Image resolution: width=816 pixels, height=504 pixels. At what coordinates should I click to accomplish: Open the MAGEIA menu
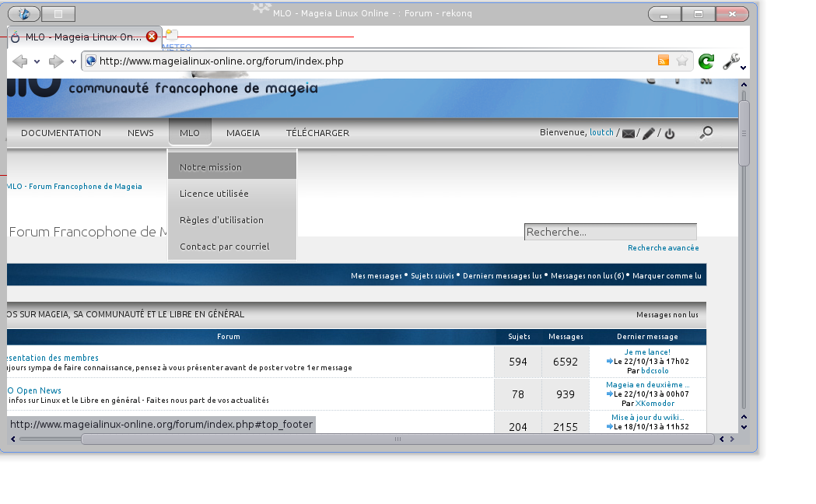click(x=243, y=133)
